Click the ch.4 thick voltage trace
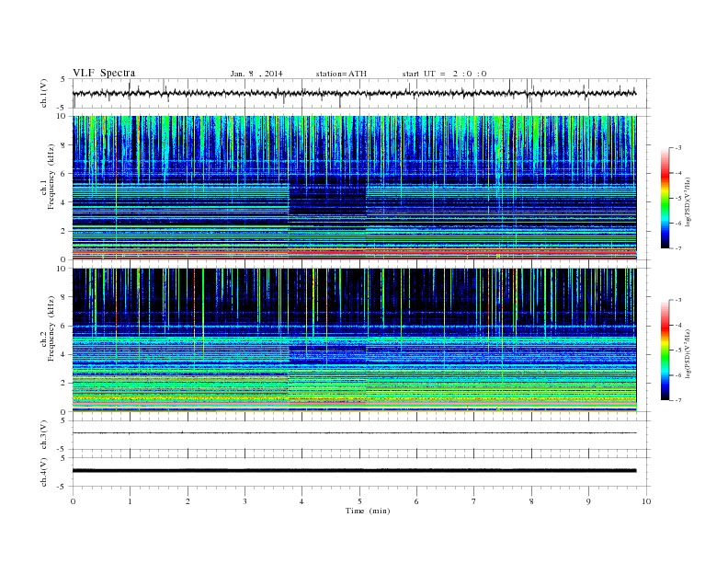 tap(354, 471)
